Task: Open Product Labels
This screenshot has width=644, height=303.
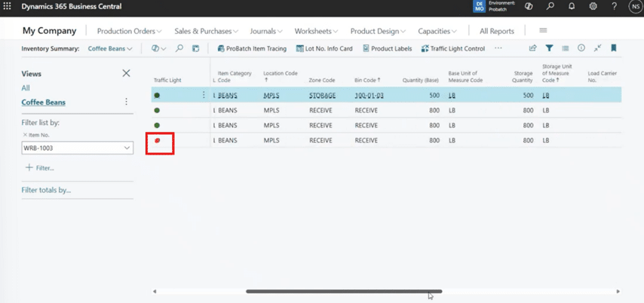Action: pos(387,48)
